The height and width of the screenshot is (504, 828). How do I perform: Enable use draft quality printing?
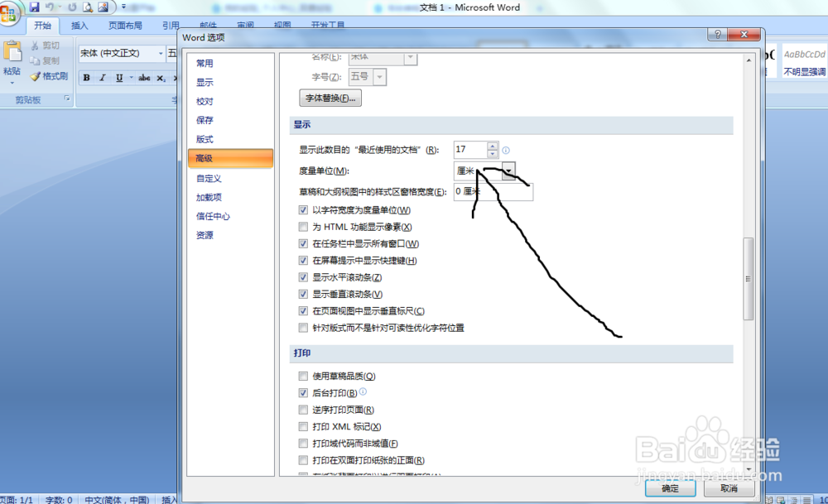[303, 377]
